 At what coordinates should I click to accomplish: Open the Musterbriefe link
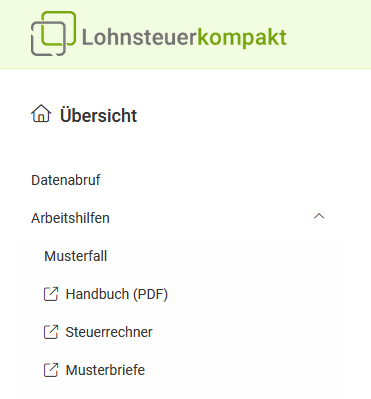point(105,370)
